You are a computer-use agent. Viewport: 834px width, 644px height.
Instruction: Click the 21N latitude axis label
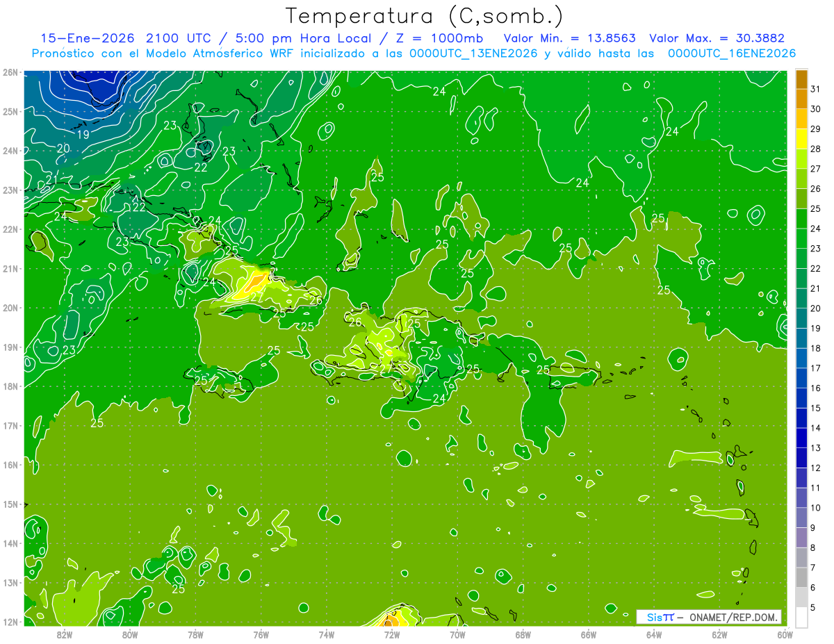[x=10, y=269]
